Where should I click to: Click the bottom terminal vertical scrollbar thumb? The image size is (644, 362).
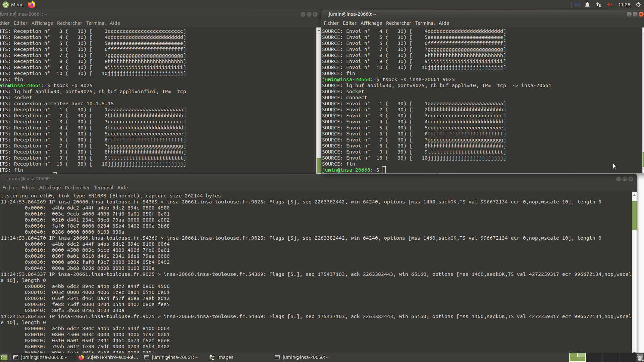[x=634, y=215]
